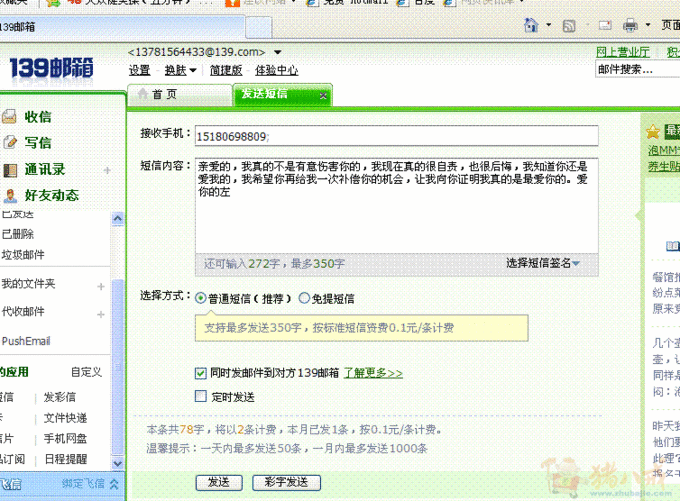Open the home button dropdown arrow
The height and width of the screenshot is (501, 680).
pyautogui.click(x=548, y=25)
